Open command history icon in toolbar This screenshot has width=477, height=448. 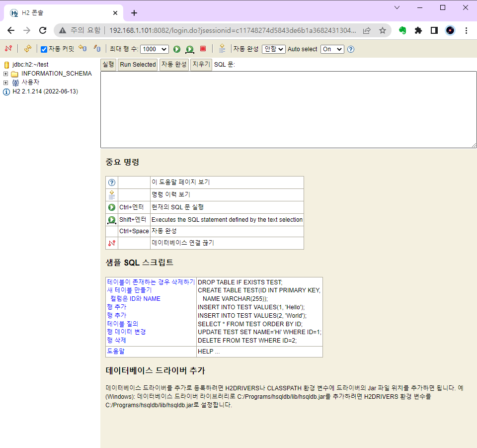(x=222, y=48)
